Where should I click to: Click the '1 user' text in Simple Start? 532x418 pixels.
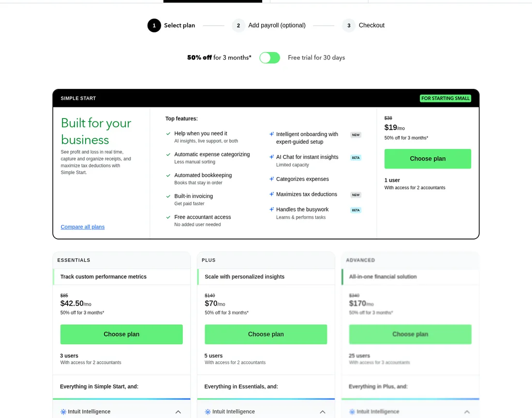tap(392, 180)
